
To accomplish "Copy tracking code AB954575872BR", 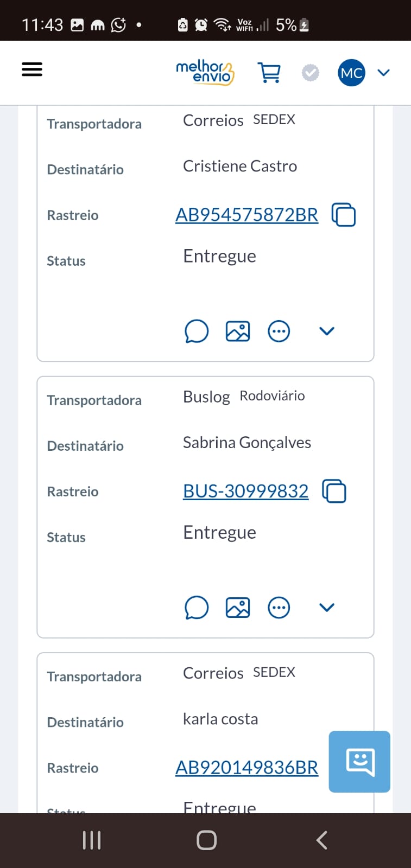I will tap(344, 215).
